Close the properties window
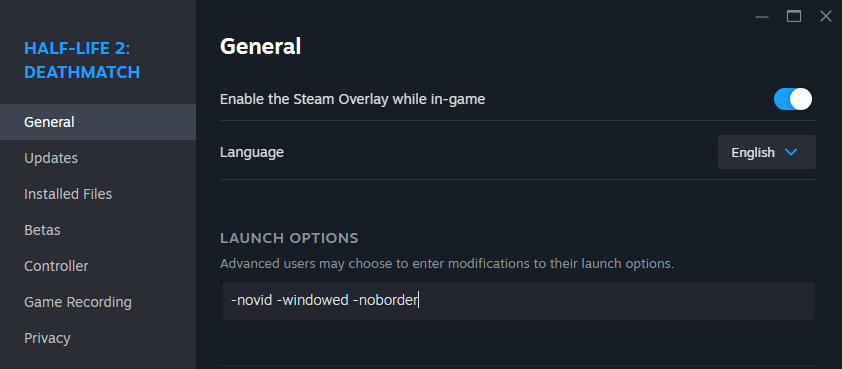842x369 pixels. point(826,17)
